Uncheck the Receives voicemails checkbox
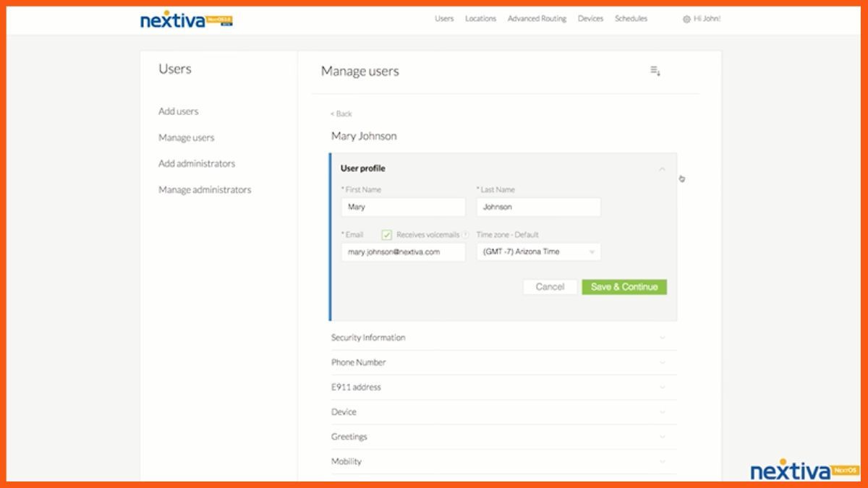Image resolution: width=868 pixels, height=488 pixels. 387,235
